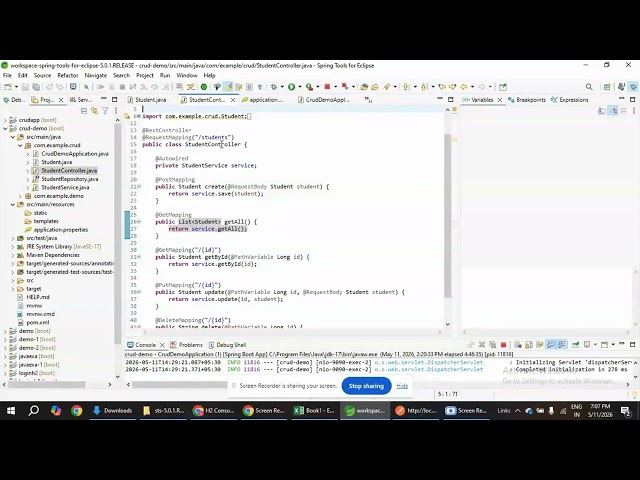This screenshot has height=480, width=640.
Task: Click the Clear Console icon
Action: pyautogui.click(x=518, y=345)
